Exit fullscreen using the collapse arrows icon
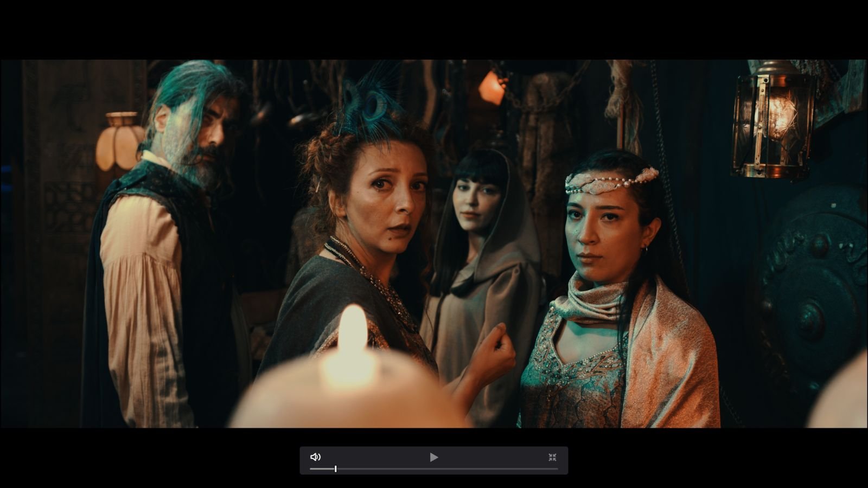Screen dimensions: 868x488 (552, 457)
